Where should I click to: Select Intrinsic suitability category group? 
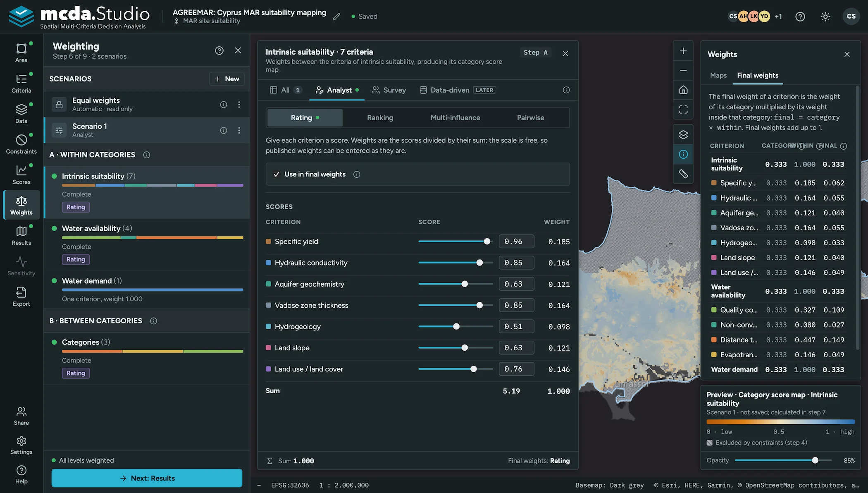coord(147,192)
